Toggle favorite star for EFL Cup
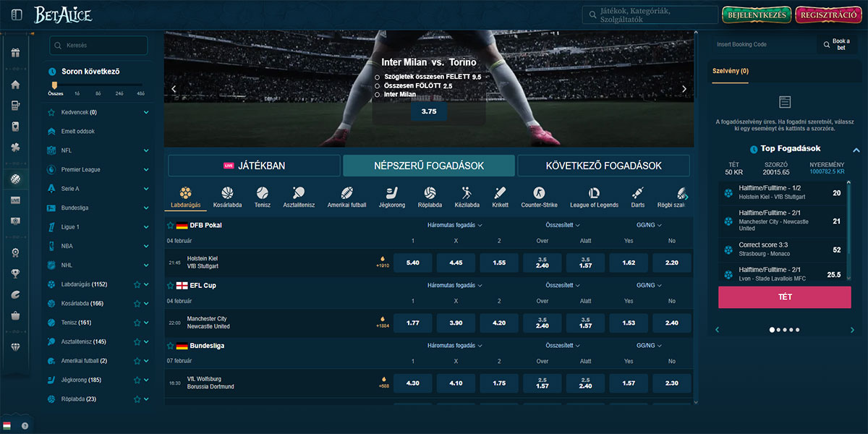Viewport: 868px width, 434px height. (x=171, y=286)
